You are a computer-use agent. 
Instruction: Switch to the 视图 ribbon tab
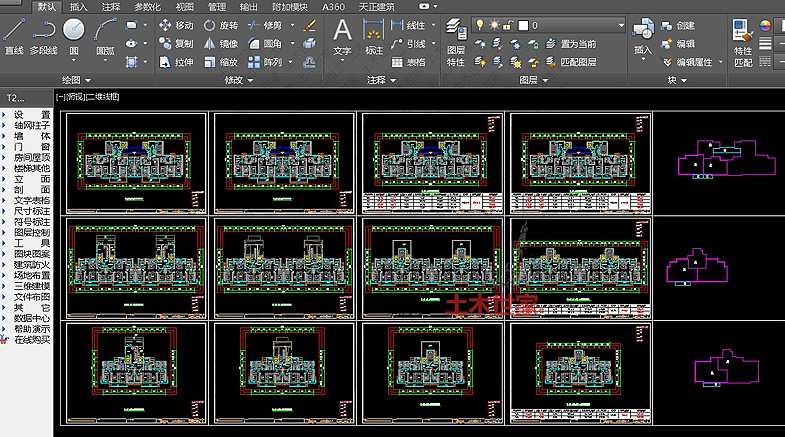[185, 7]
